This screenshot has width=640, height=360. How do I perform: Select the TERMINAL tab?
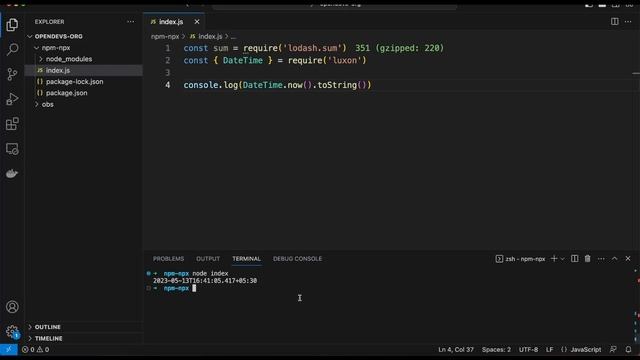click(246, 259)
